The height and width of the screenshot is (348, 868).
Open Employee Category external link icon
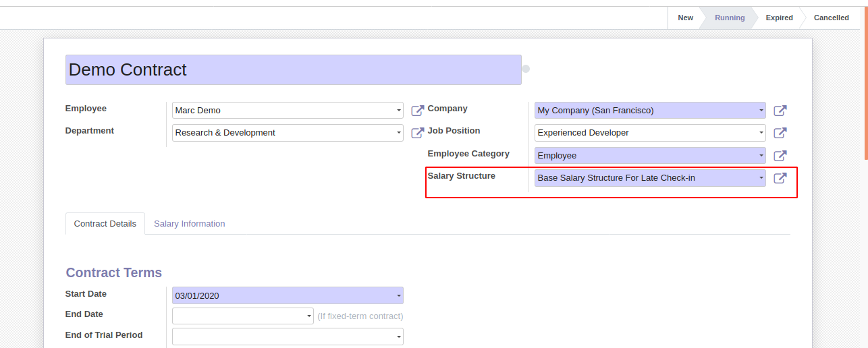pyautogui.click(x=780, y=156)
